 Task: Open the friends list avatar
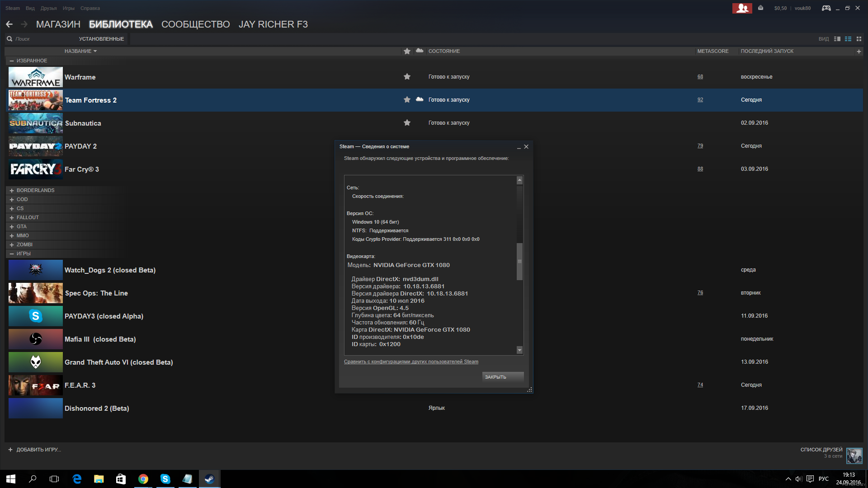click(x=854, y=455)
